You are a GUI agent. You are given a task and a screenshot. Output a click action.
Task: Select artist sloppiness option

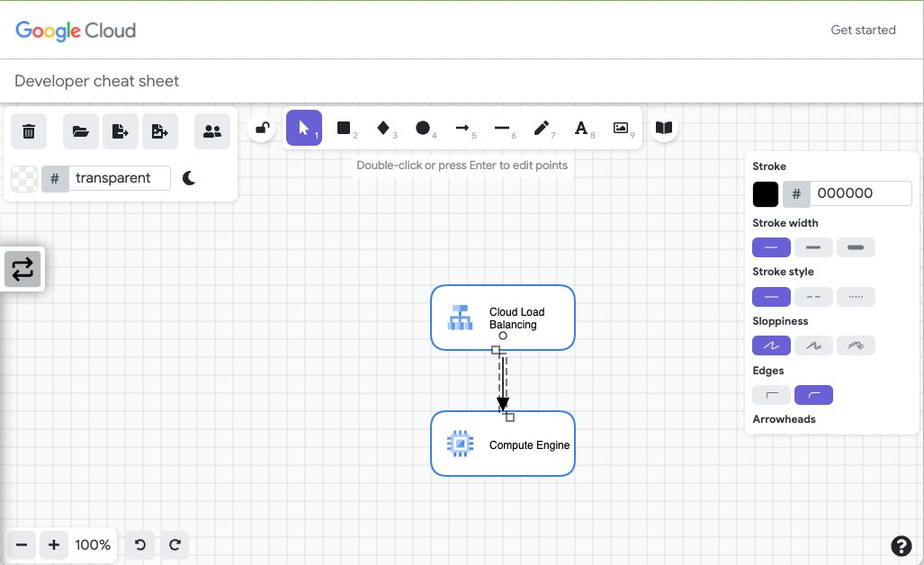813,345
